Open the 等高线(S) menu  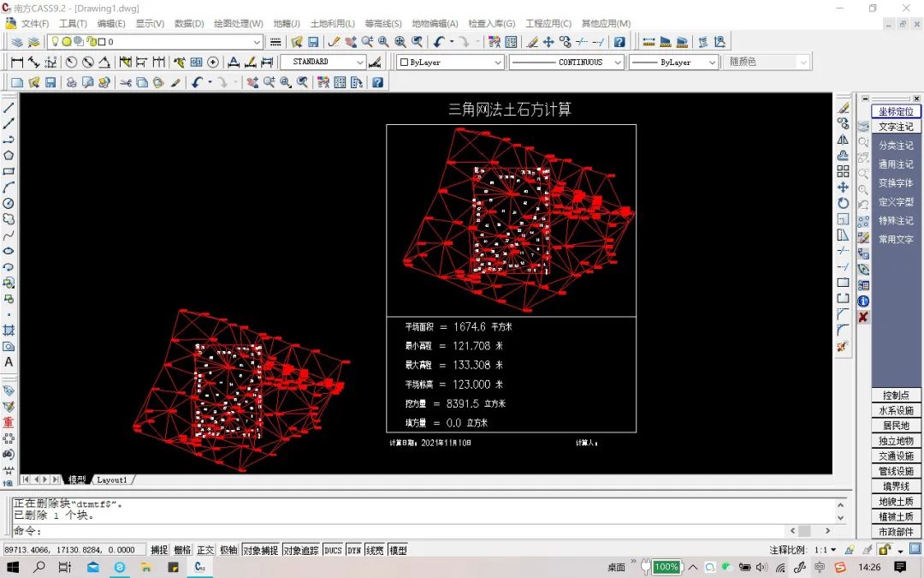383,24
